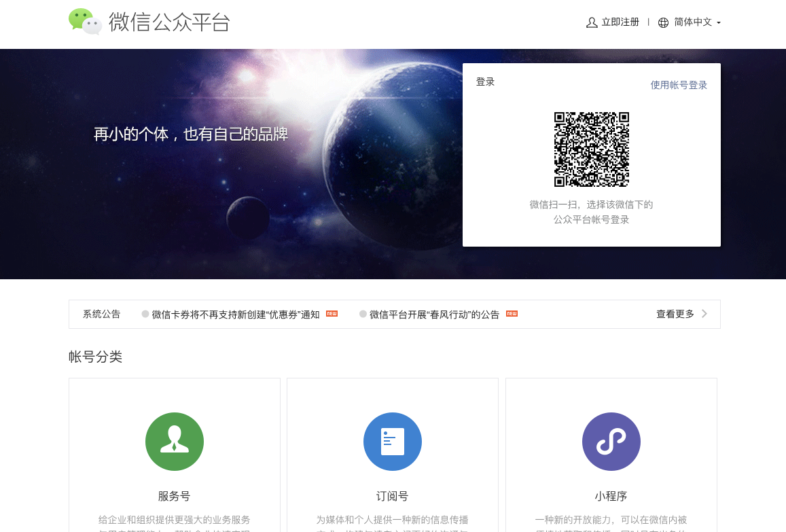Click 小程序 description 一种新的开放能力
Viewport: 786px width, 532px height.
pos(573,520)
